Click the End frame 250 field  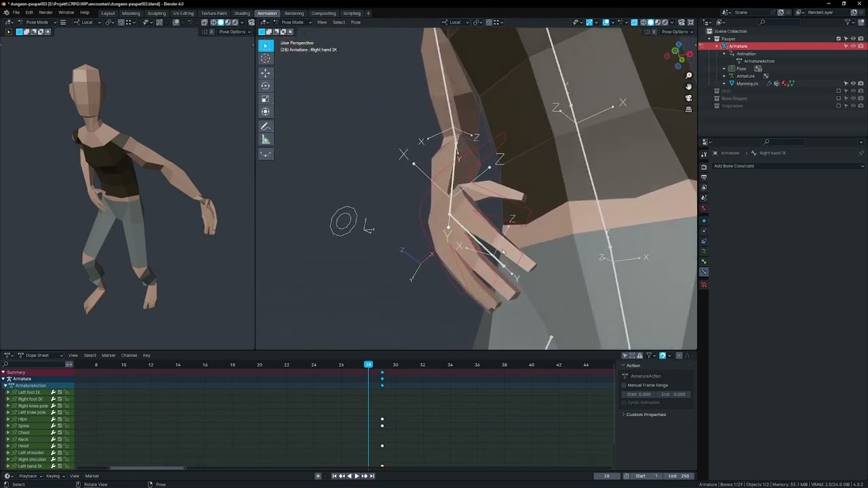(x=679, y=476)
